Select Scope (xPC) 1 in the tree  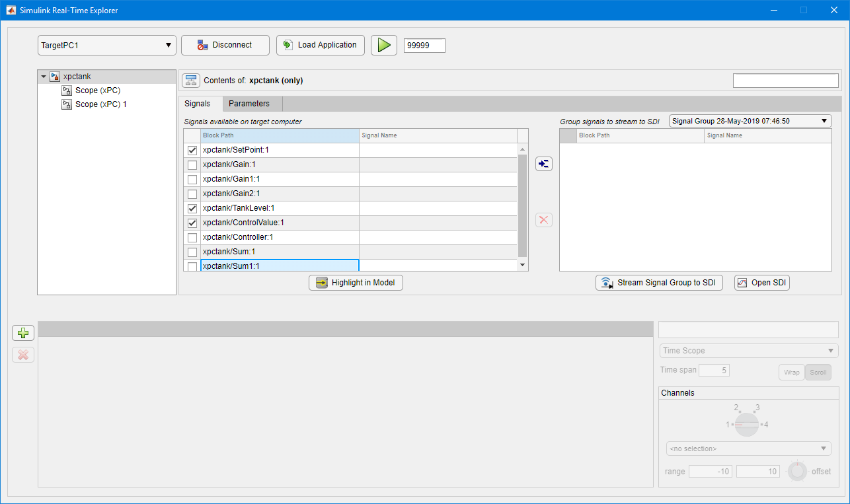coord(101,104)
